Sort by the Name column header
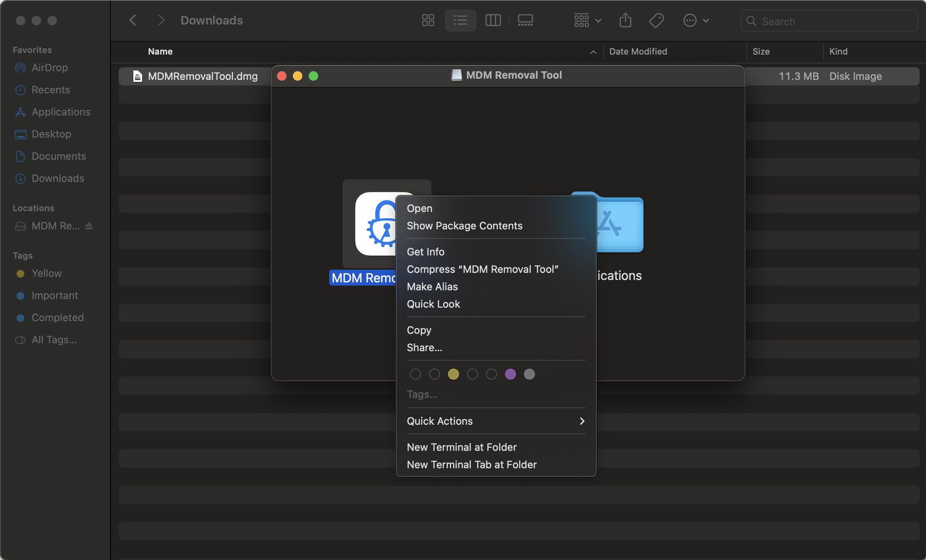This screenshot has height=560, width=926. pyautogui.click(x=160, y=51)
